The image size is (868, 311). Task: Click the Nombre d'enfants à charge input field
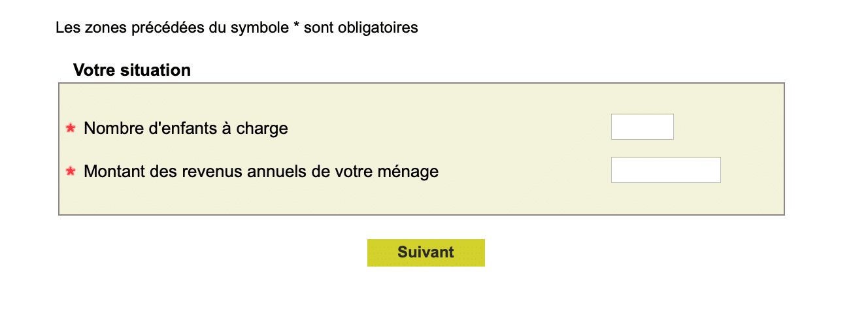(x=642, y=127)
